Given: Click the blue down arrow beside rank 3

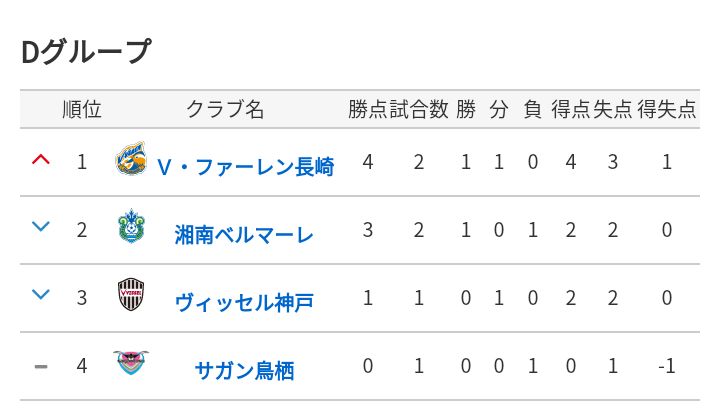Looking at the screenshot, I should (x=41, y=295).
